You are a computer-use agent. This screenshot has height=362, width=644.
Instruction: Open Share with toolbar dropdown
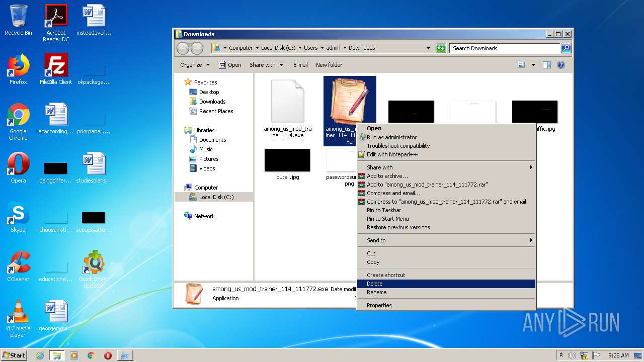266,65
